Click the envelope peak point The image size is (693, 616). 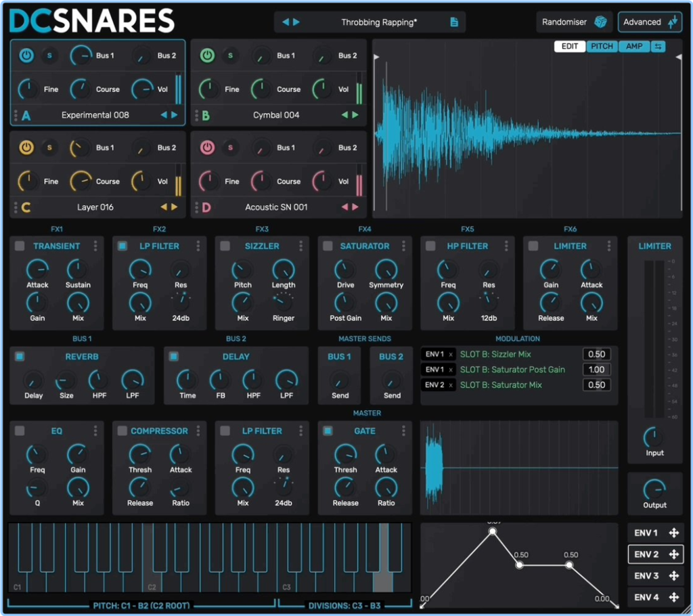click(x=493, y=531)
